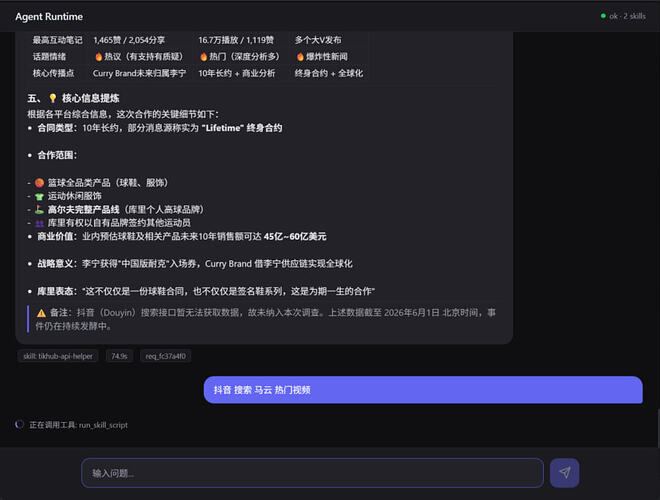Click the 最高互动笔记 row label
The width and height of the screenshot is (660, 500).
pos(58,40)
